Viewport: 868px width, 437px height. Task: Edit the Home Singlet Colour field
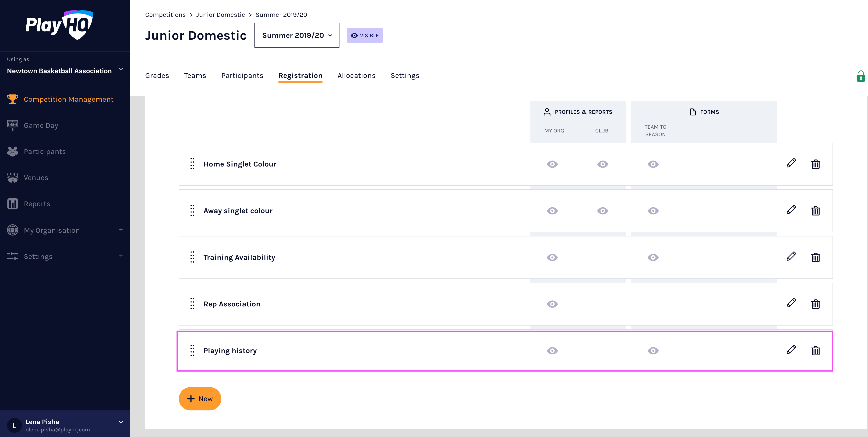pos(791,164)
